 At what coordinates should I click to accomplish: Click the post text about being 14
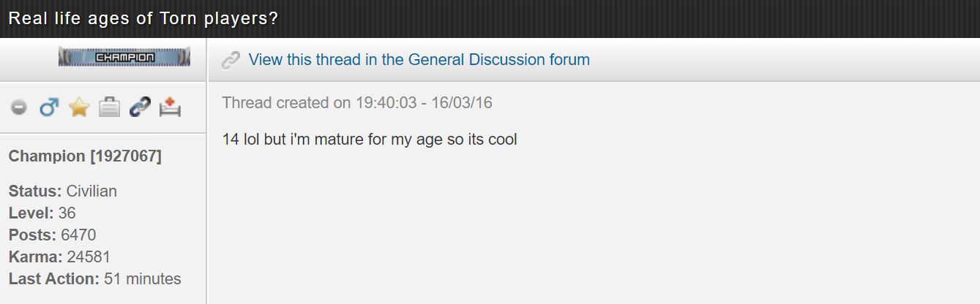click(370, 139)
